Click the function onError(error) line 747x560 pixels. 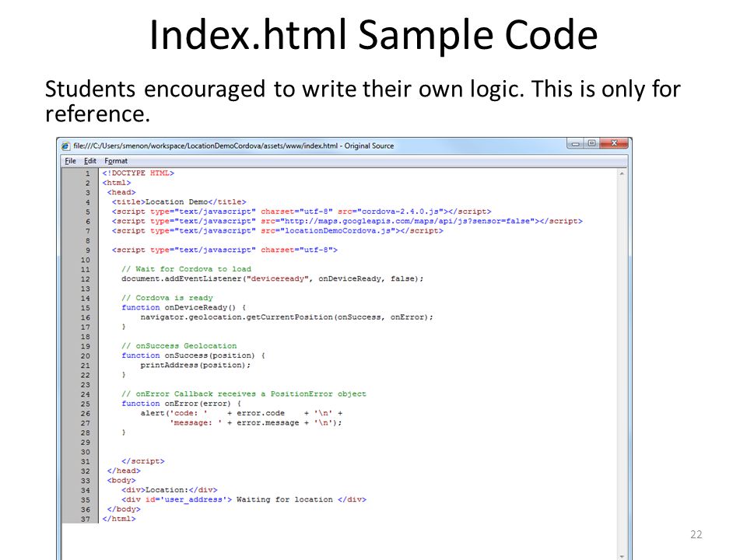pos(181,404)
